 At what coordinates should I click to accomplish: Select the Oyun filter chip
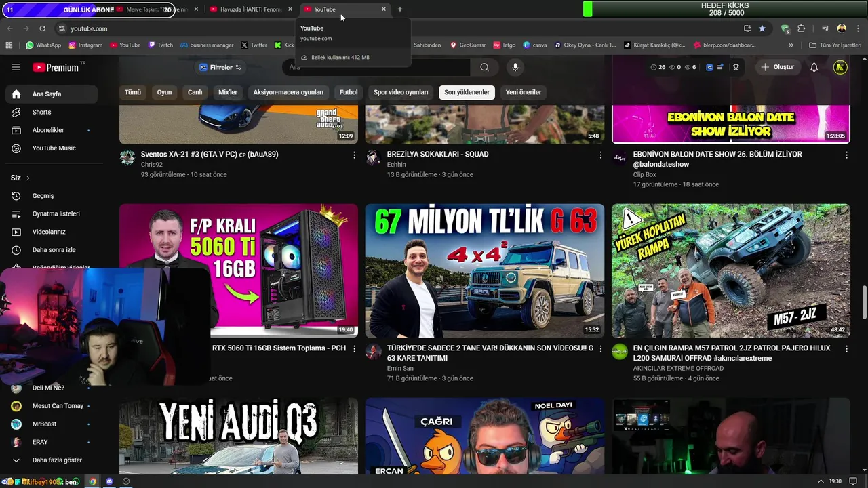point(165,92)
